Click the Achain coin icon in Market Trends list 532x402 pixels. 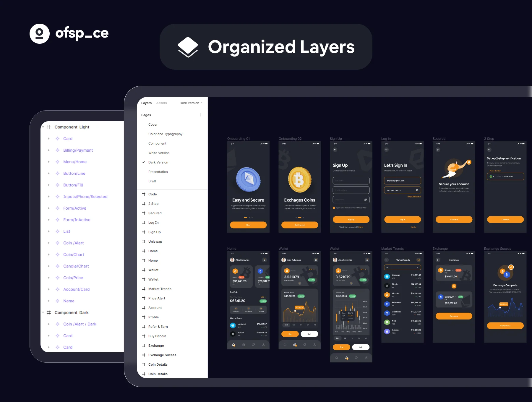coord(387,331)
